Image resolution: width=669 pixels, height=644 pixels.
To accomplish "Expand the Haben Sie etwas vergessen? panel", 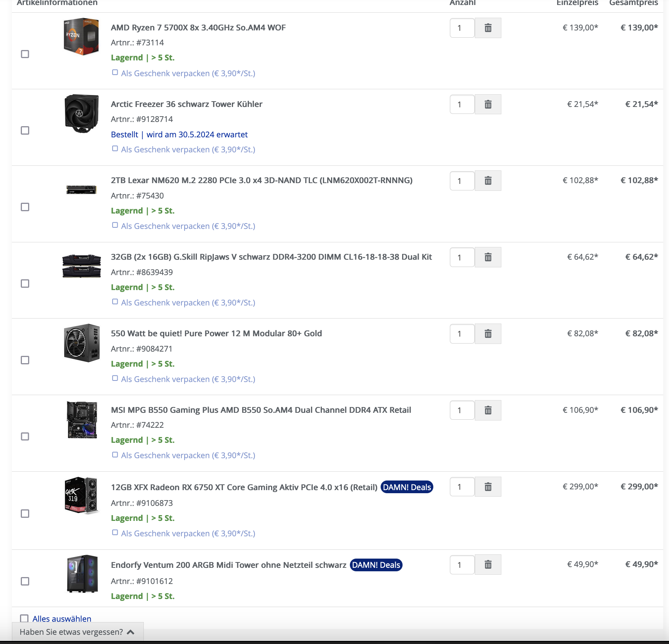I will pos(78,632).
